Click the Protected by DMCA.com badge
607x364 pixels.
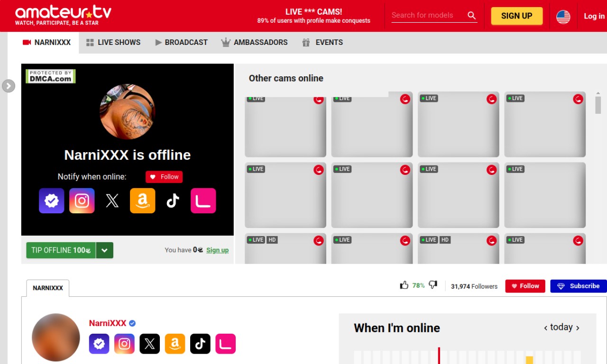tap(51, 76)
